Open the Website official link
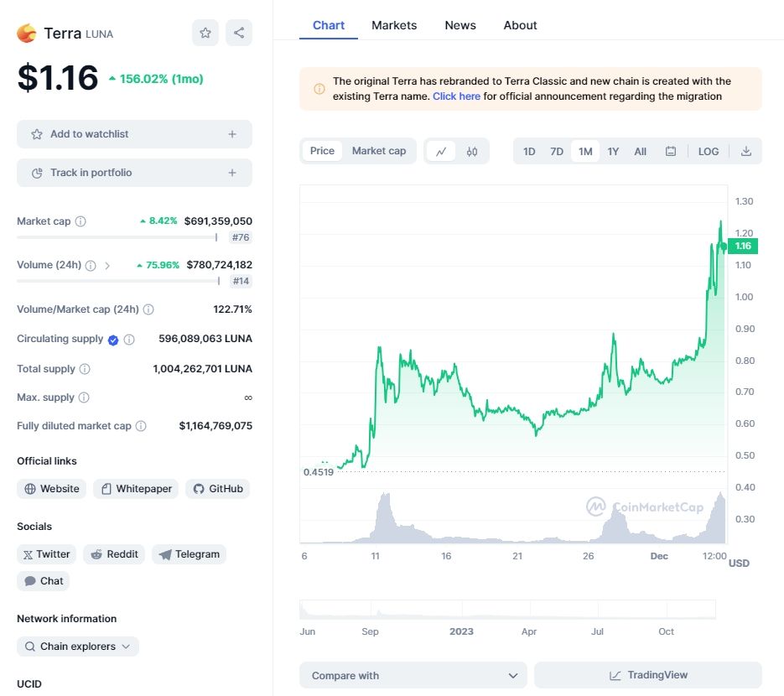Screen dimensions: 784x696 point(51,489)
